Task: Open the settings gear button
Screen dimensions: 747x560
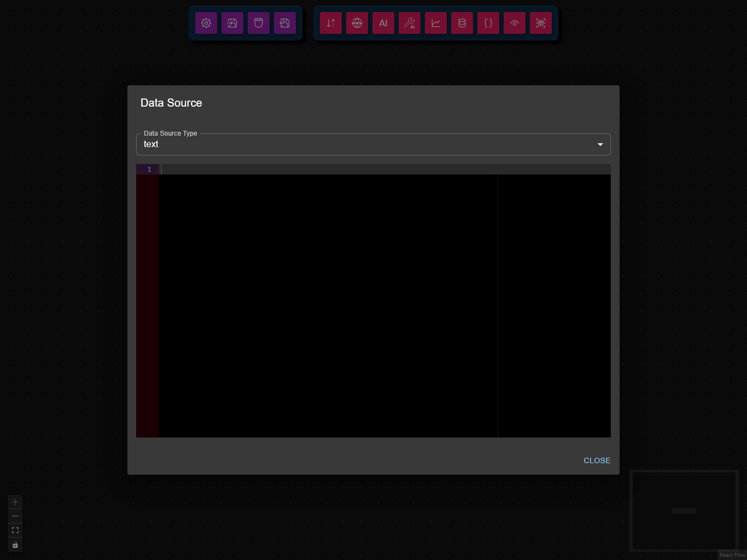Action: click(206, 23)
